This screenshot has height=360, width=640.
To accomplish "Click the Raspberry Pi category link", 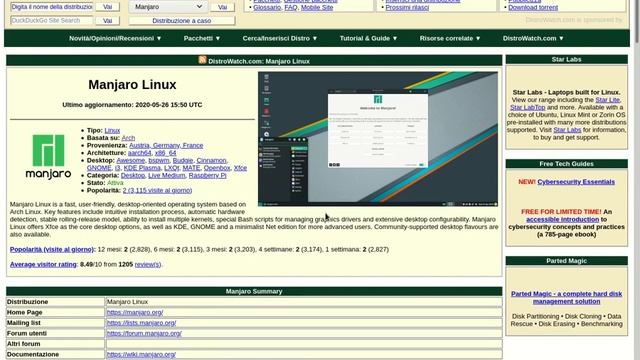I will (207, 176).
